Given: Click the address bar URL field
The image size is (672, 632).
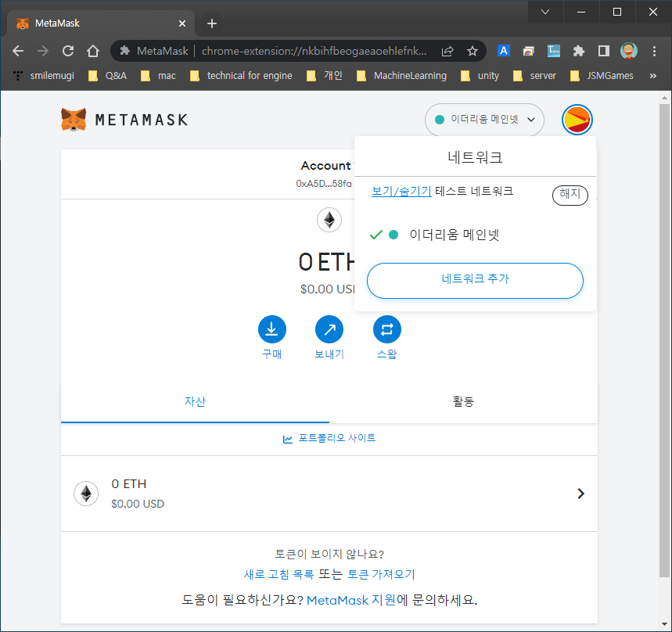Looking at the screenshot, I should click(x=314, y=51).
